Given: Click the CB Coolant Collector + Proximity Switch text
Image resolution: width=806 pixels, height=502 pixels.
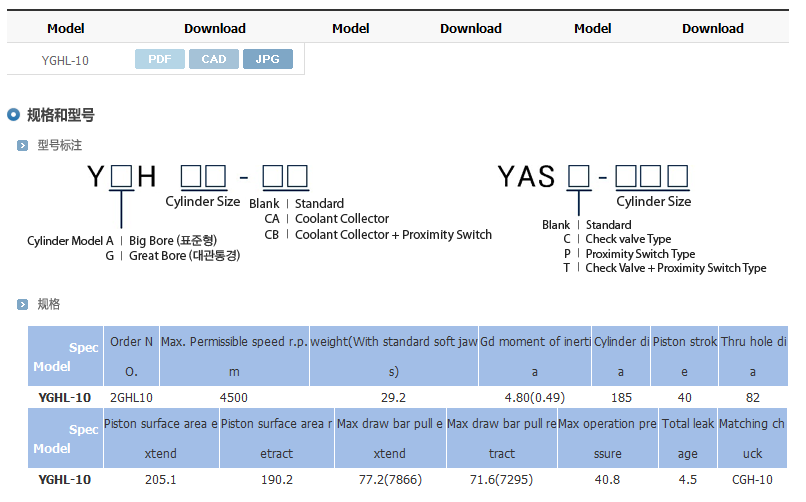Looking at the screenshot, I should [x=378, y=235].
